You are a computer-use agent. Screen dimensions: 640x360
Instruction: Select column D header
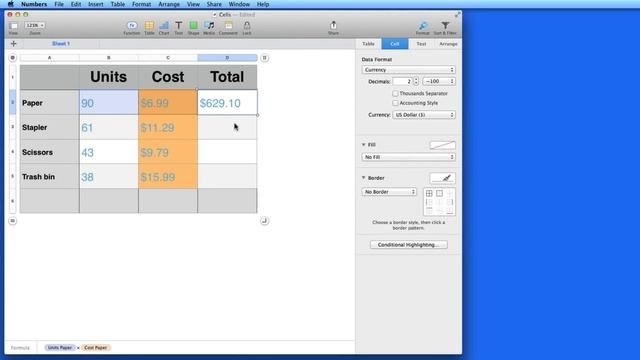(227, 58)
